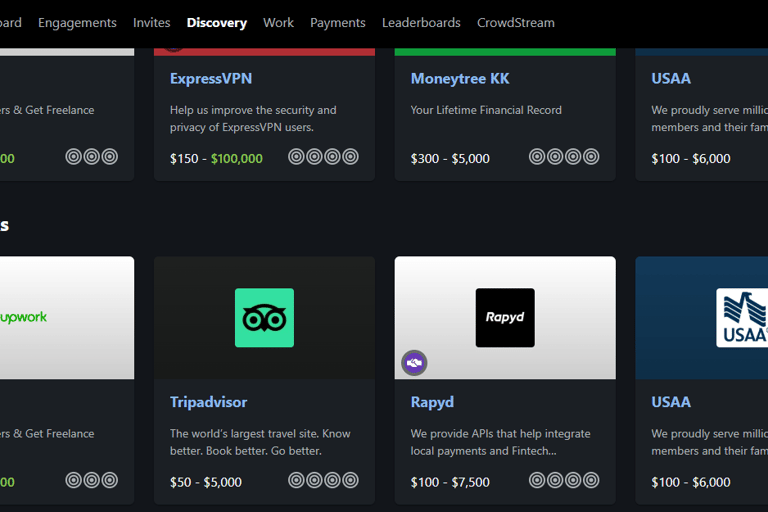Click the $300 - $5,000 reward range
This screenshot has width=768, height=512.
pos(450,158)
